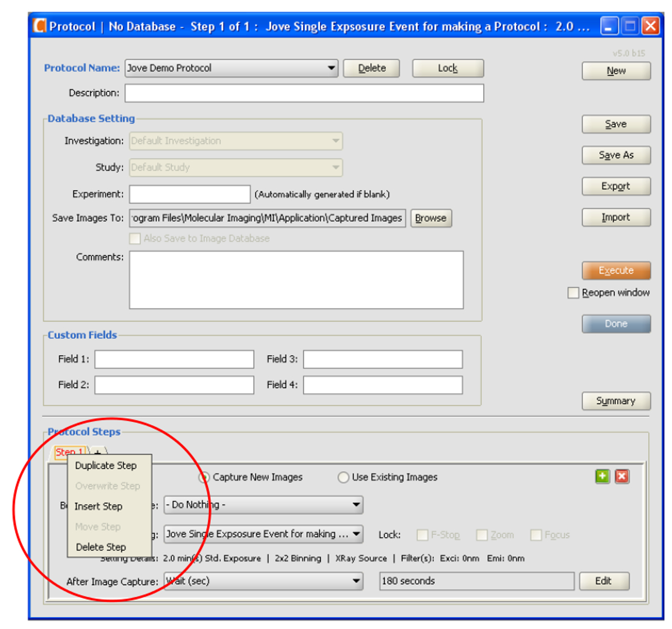Click the green add step icon
Viewport: 672px width, 629px height.
603,476
